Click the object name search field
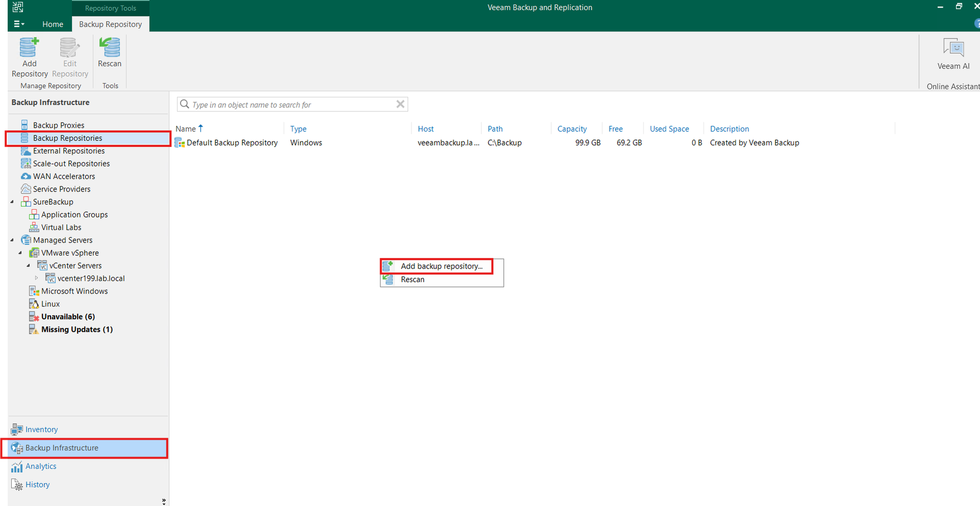The image size is (980, 506). 291,105
